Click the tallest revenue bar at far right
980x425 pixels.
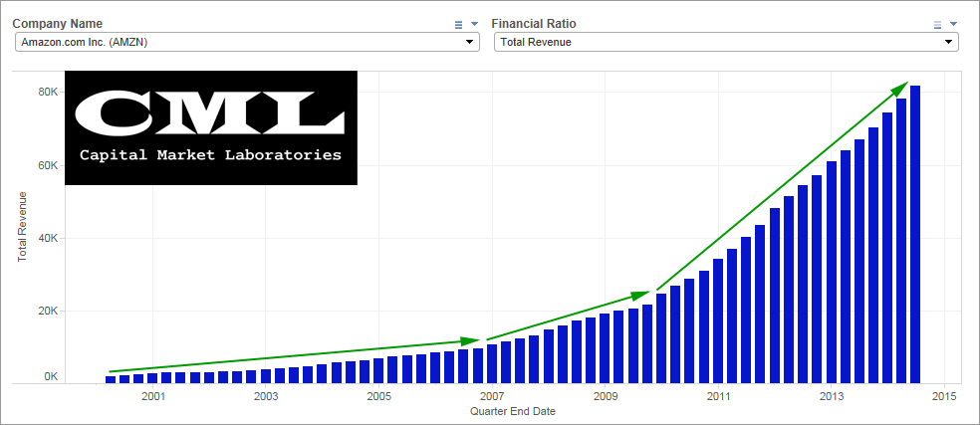coord(915,234)
